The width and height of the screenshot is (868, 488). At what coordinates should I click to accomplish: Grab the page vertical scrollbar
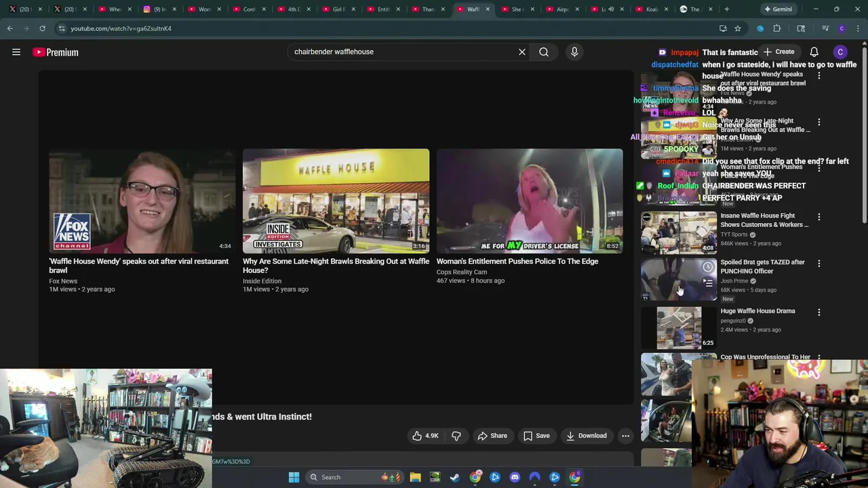click(x=864, y=136)
